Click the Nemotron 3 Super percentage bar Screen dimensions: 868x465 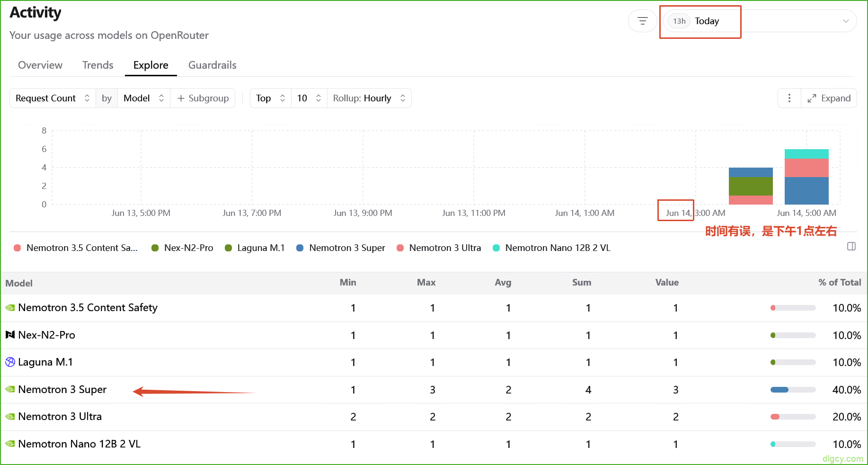[793, 390]
